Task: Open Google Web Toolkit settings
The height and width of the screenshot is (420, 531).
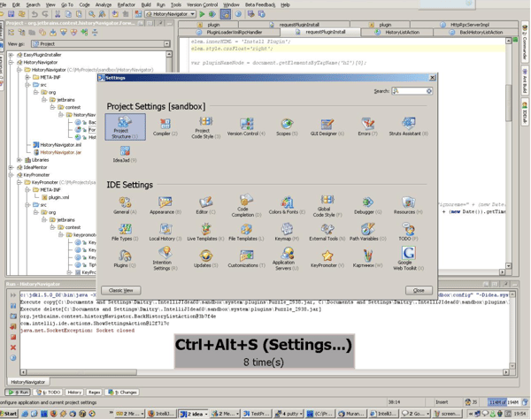Action: pos(408,259)
